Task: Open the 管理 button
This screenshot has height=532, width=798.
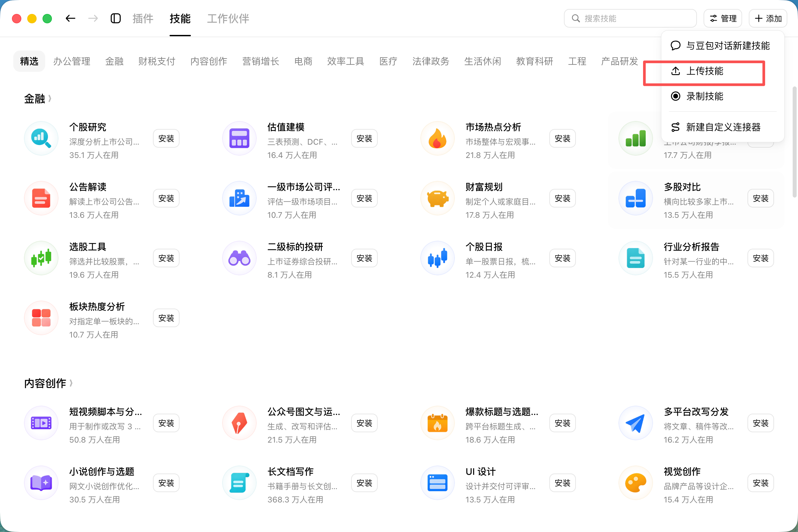Action: (x=723, y=18)
